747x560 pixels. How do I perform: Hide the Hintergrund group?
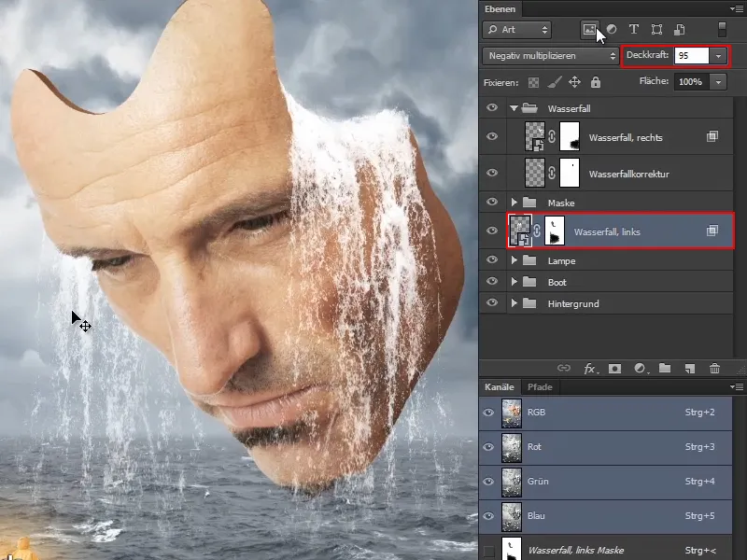(492, 302)
